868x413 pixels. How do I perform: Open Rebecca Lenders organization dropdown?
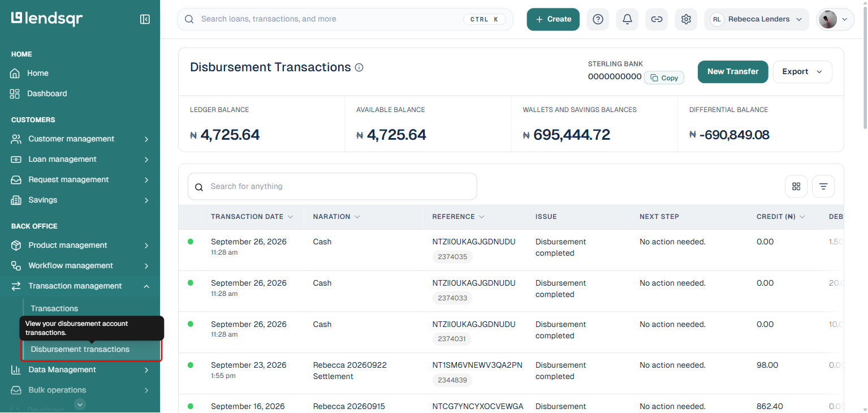[x=757, y=19]
